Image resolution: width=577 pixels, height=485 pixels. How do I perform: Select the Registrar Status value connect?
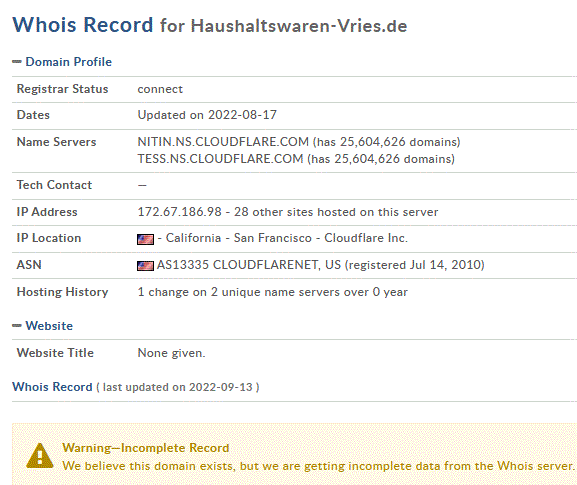pyautogui.click(x=160, y=89)
